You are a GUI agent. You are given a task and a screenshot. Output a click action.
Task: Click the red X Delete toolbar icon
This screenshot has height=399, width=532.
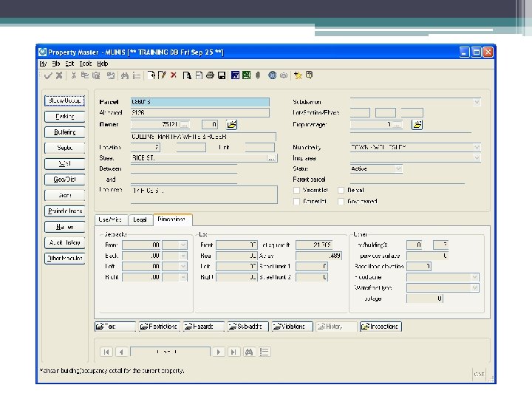tap(174, 75)
